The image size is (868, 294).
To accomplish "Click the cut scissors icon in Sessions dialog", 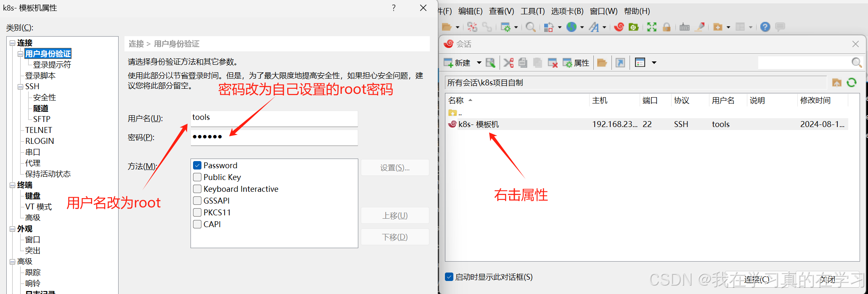I will 509,63.
